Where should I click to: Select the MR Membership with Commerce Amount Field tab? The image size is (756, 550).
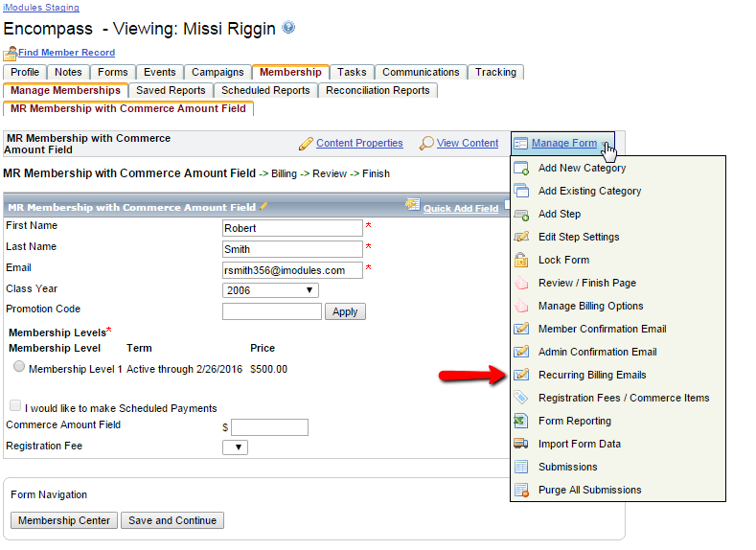pos(128,109)
